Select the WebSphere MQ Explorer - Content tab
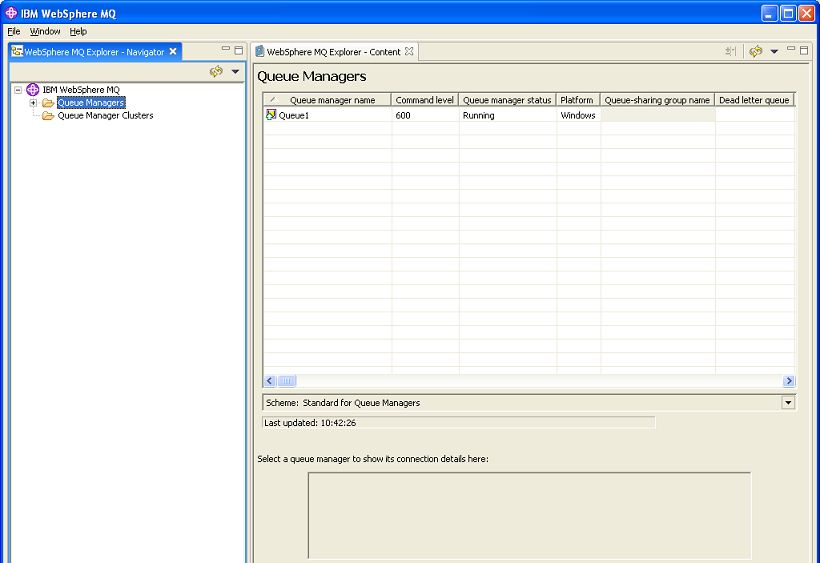Screen dimensions: 820x563 click(333, 52)
